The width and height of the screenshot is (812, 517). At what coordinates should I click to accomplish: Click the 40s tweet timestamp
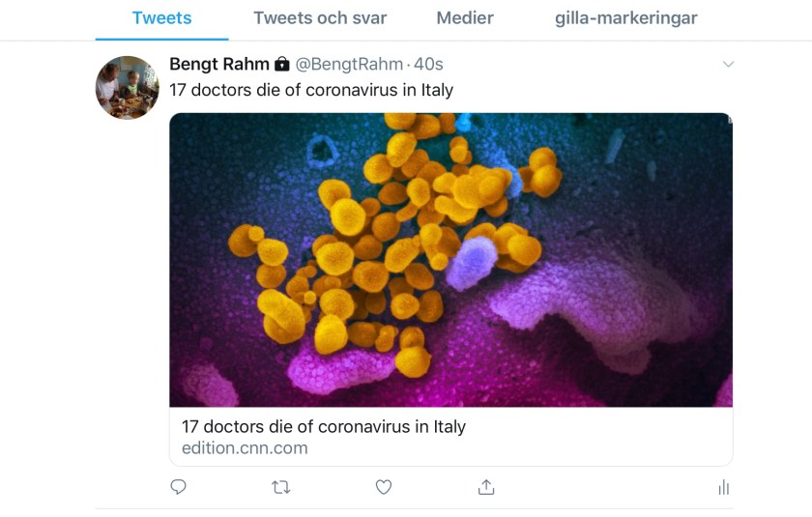[x=428, y=65]
